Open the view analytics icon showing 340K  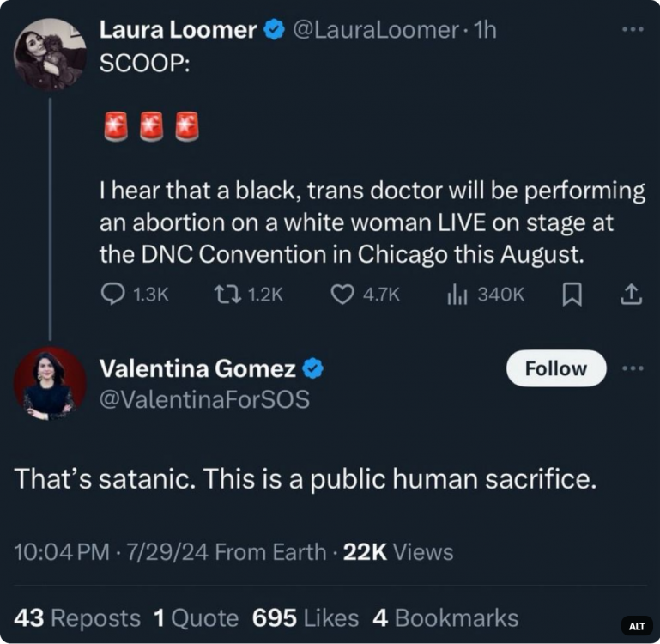[x=456, y=295]
